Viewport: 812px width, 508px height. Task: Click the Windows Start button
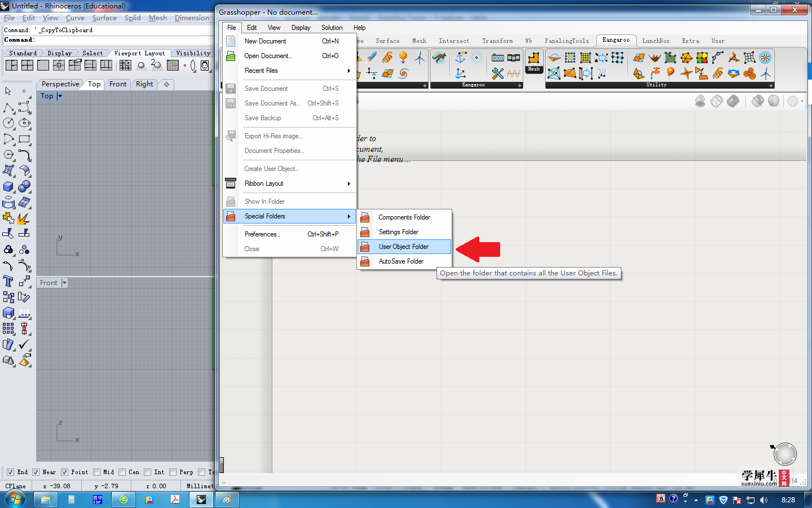click(15, 499)
